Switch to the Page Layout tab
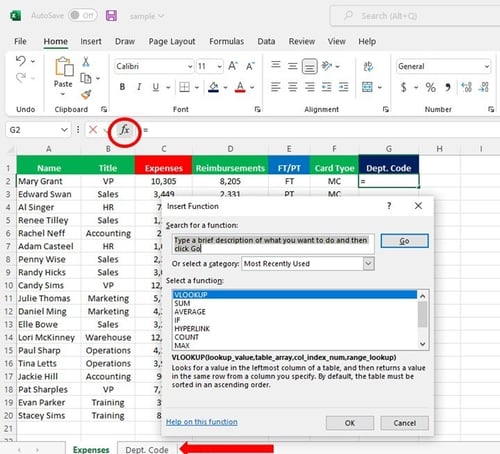Screen dimensions: 500x454 pyautogui.click(x=172, y=41)
